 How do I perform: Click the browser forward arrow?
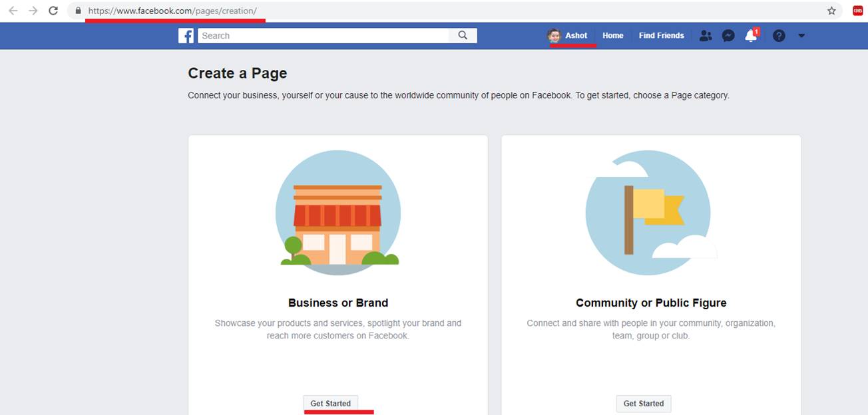point(33,11)
